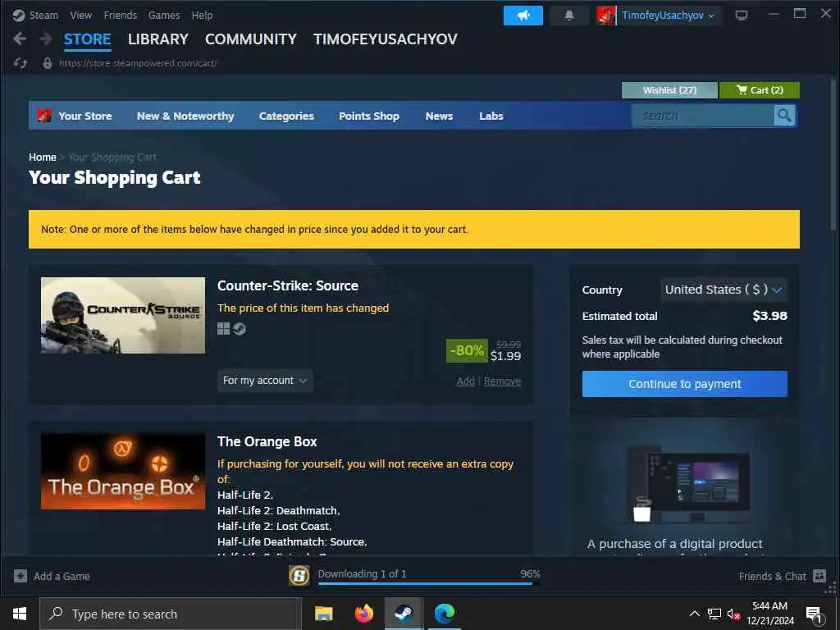Click the Add link for Counter-Strike: Source

coord(466,381)
